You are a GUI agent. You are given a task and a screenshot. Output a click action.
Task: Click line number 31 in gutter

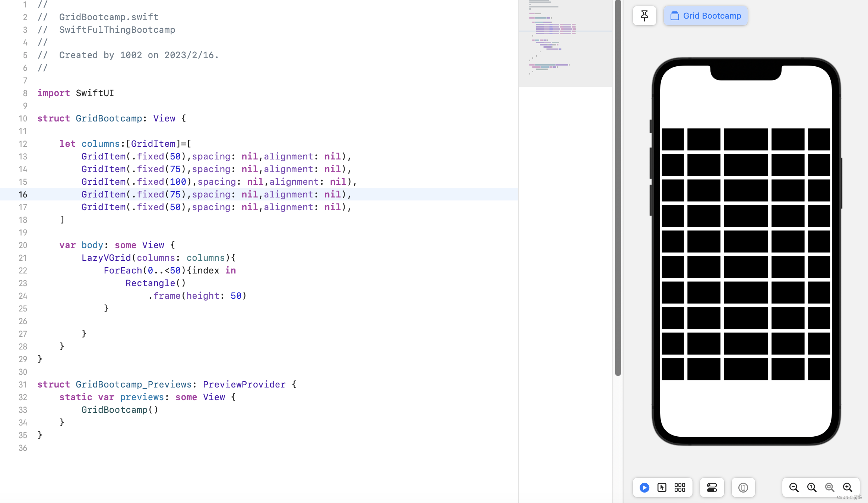[x=23, y=385]
